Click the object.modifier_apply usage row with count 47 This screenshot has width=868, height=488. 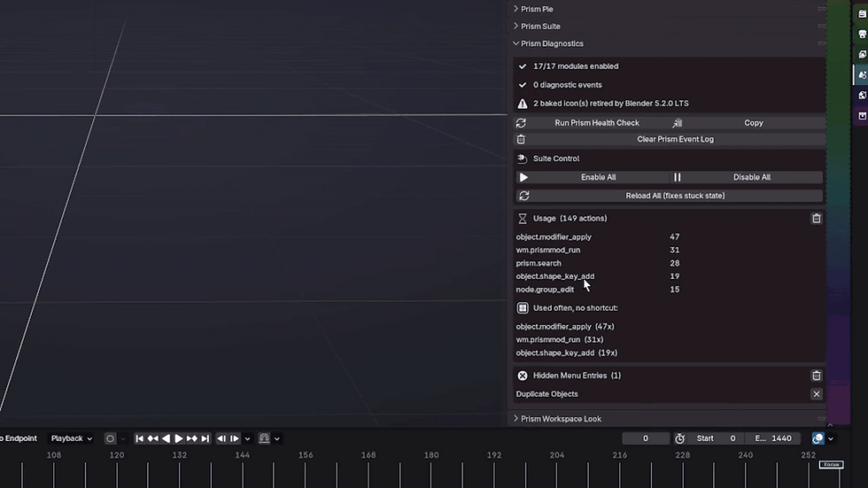click(598, 236)
